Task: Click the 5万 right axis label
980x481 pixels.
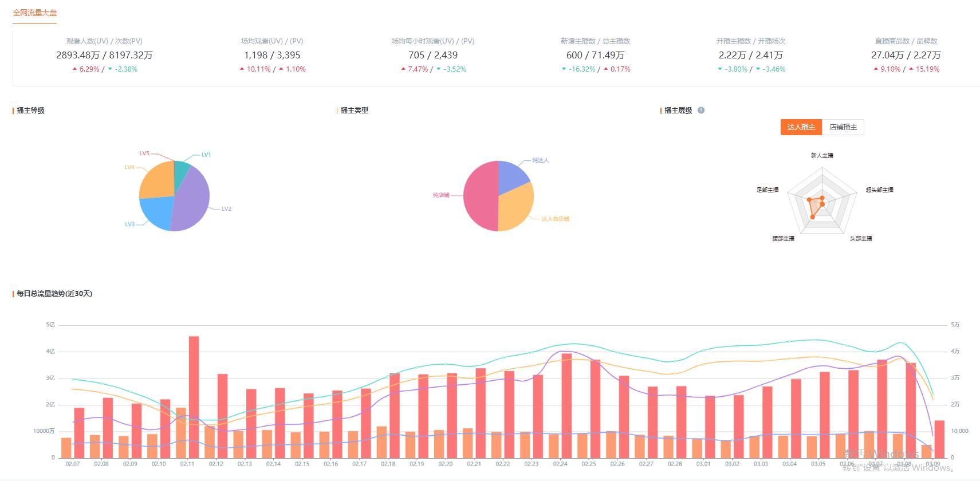Action: [955, 325]
